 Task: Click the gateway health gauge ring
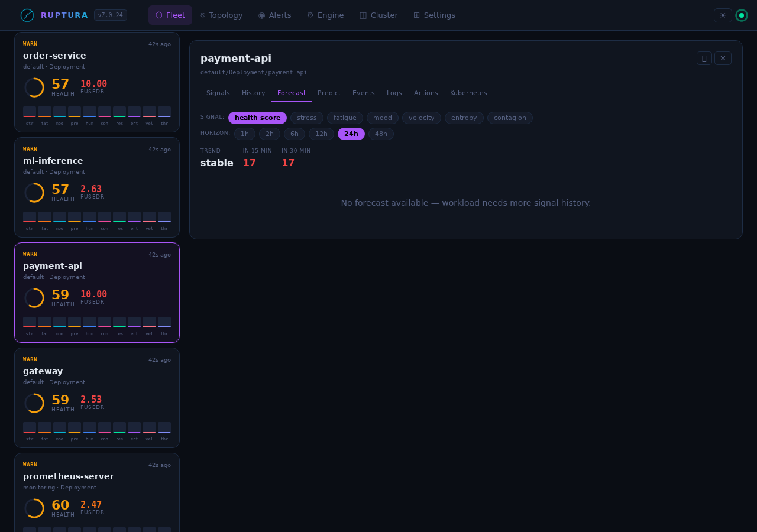34,403
